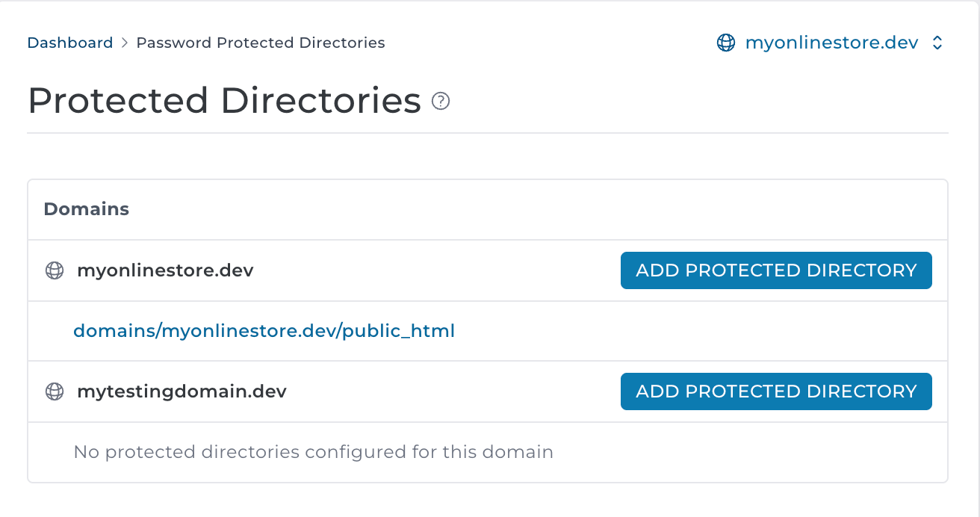Open the help tooltip next to Protected Directories
Screen dimensions: 980x517
click(x=441, y=101)
